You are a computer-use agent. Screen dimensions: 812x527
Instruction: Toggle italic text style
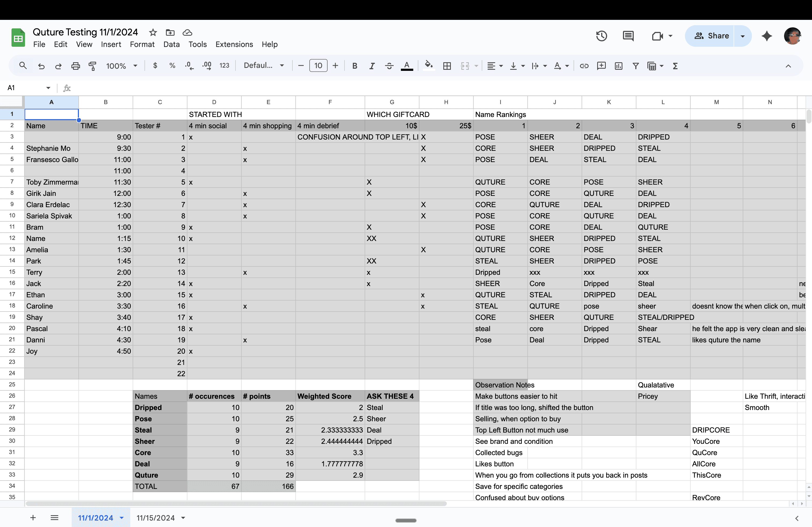(x=372, y=66)
